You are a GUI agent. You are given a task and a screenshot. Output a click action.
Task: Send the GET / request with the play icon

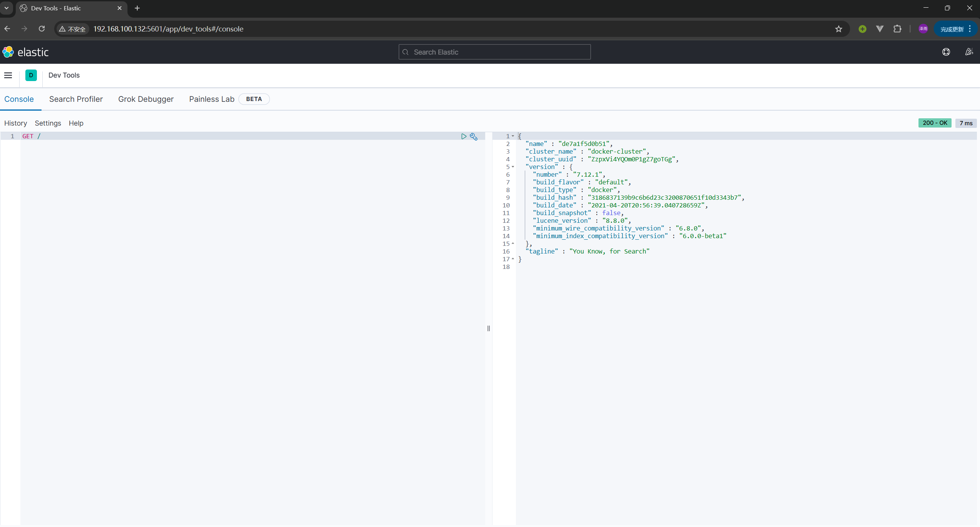pyautogui.click(x=464, y=136)
